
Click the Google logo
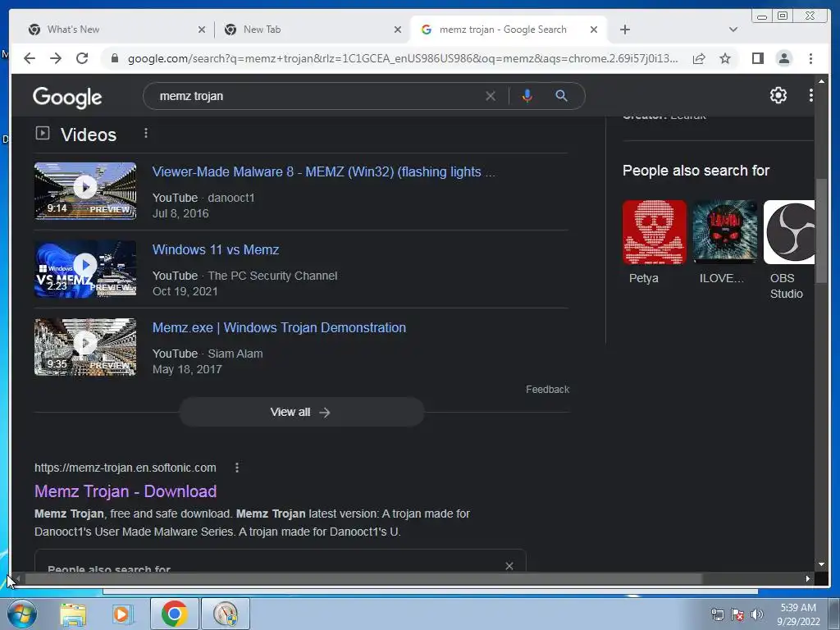click(67, 97)
